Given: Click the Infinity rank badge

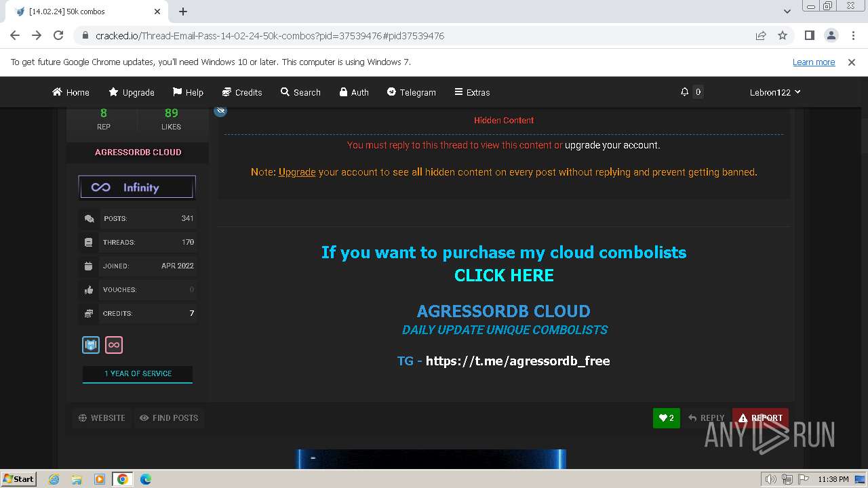Looking at the screenshot, I should tap(137, 187).
